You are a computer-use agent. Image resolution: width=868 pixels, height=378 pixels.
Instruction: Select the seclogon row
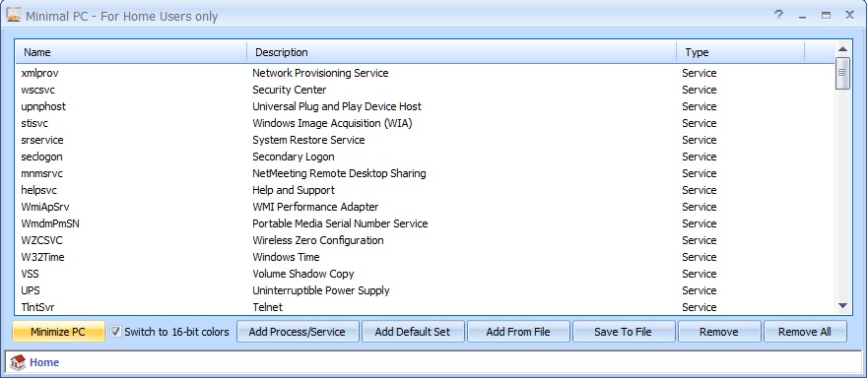[x=426, y=157]
